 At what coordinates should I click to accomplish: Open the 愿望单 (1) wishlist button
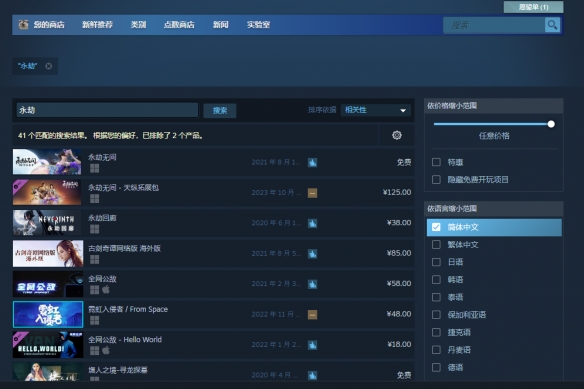(x=533, y=7)
